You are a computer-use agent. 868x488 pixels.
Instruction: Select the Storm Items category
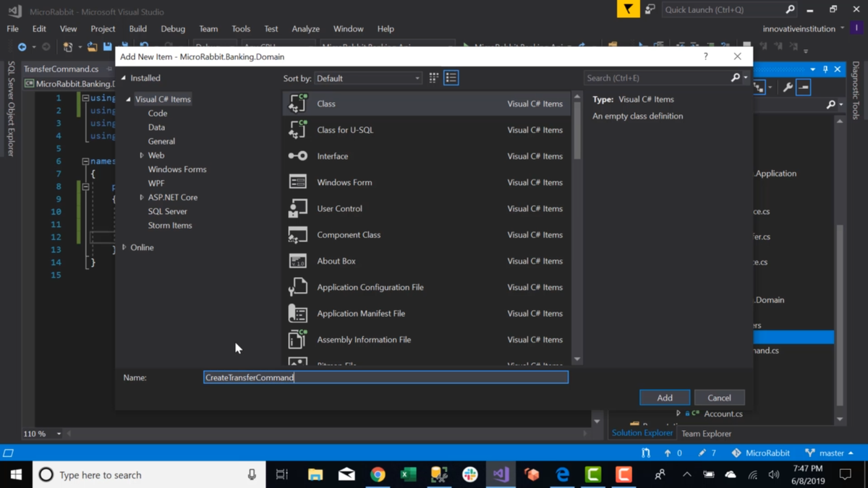click(170, 226)
